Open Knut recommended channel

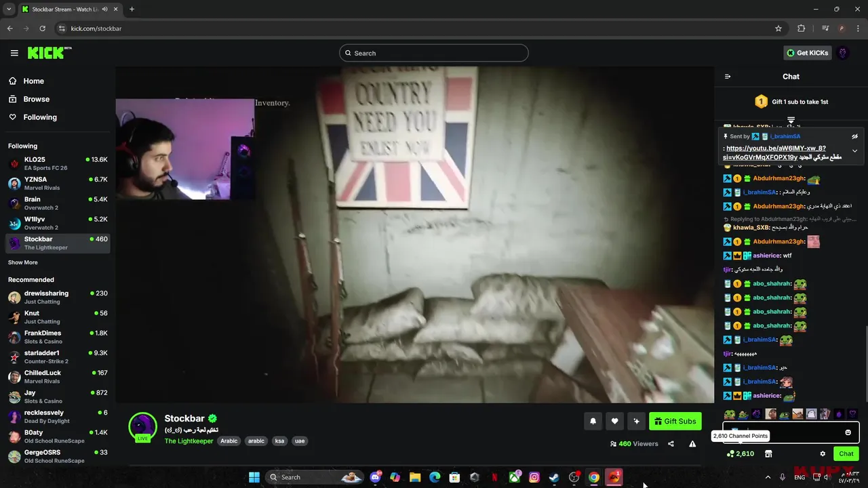pyautogui.click(x=58, y=317)
